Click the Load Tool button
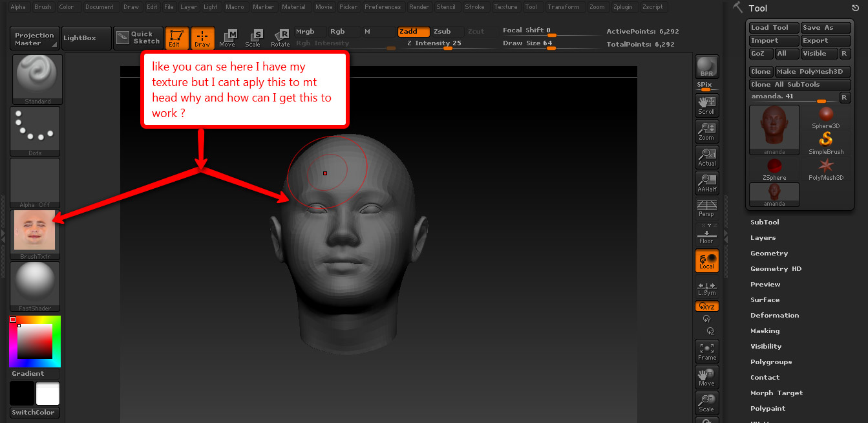Screen dimensions: 868x423 coord(773,28)
